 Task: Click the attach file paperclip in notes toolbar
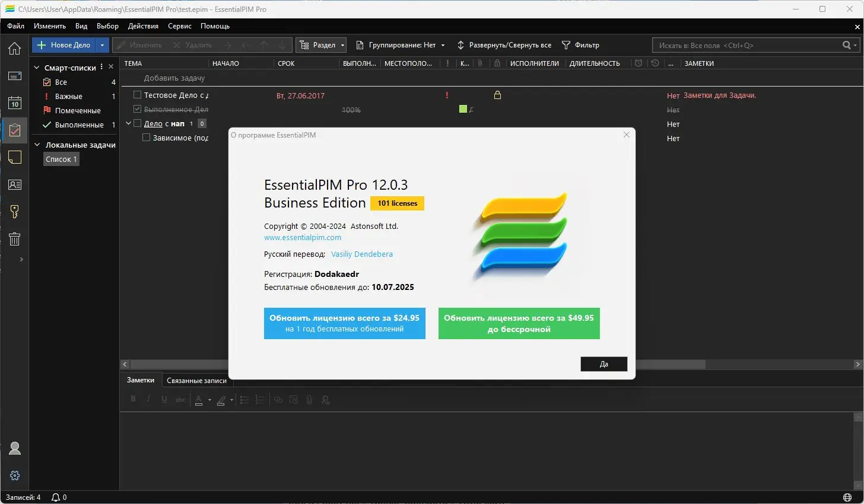pos(309,400)
